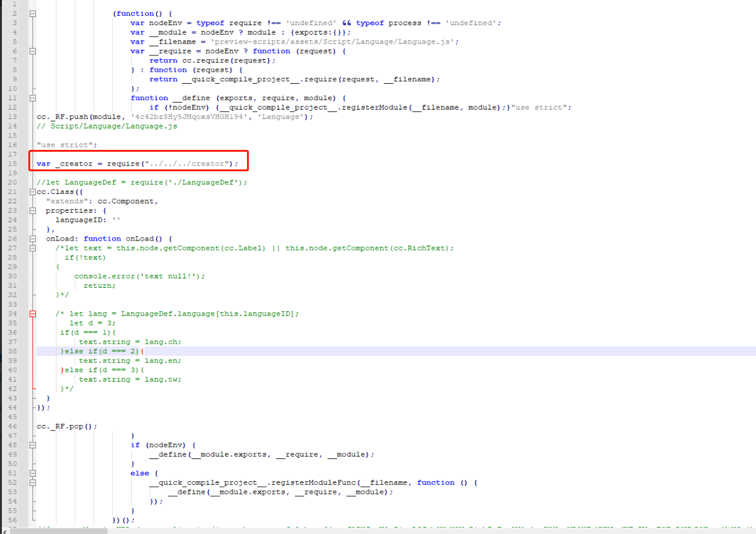Screen dimensions: 756x534
Task: Collapse the else { fold at line 51
Action: (33, 473)
